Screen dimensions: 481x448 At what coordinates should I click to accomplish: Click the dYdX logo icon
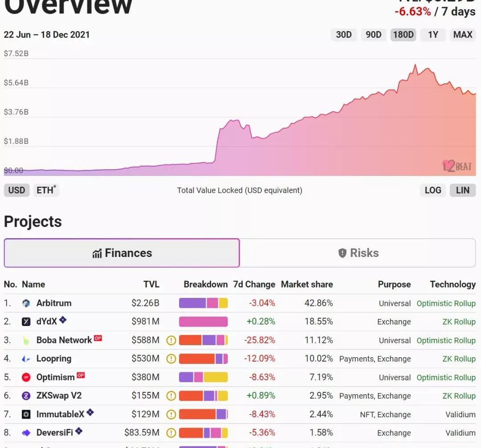pyautogui.click(x=26, y=322)
